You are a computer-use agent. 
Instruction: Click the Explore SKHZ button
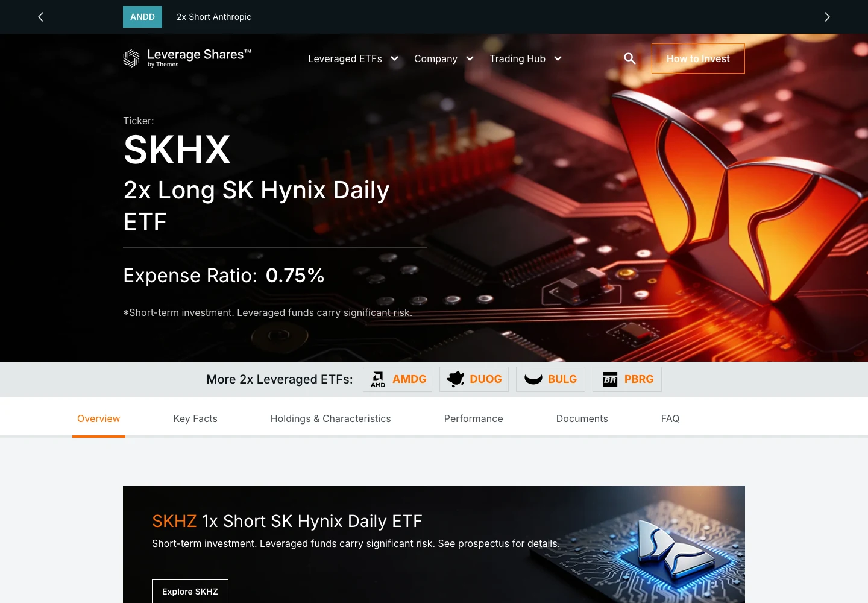click(x=190, y=592)
